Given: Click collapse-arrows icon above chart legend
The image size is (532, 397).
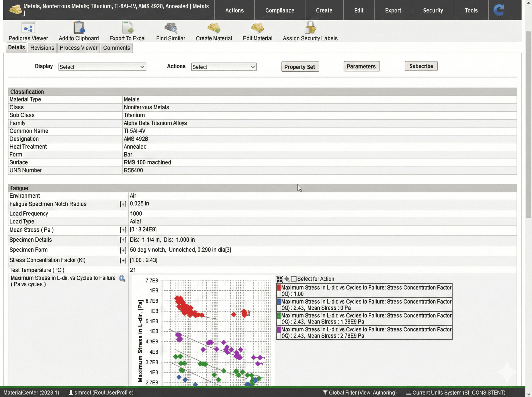Looking at the screenshot, I should point(280,279).
